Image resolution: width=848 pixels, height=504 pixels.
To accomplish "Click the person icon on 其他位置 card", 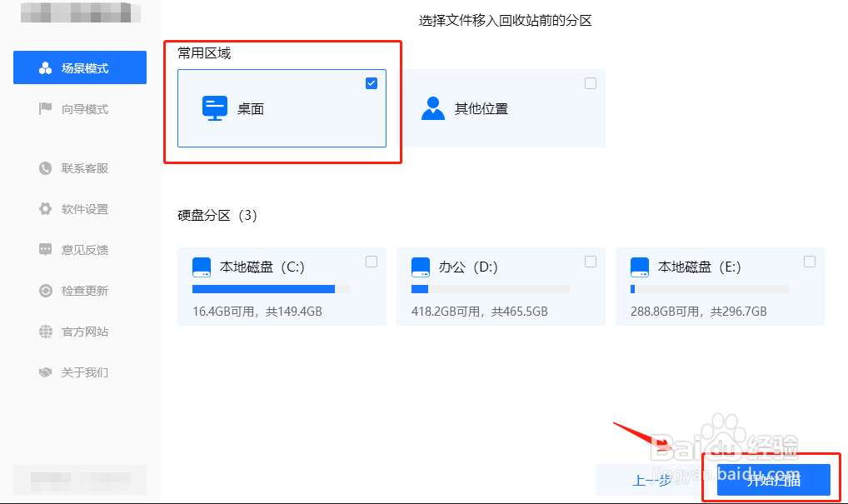I will point(432,107).
